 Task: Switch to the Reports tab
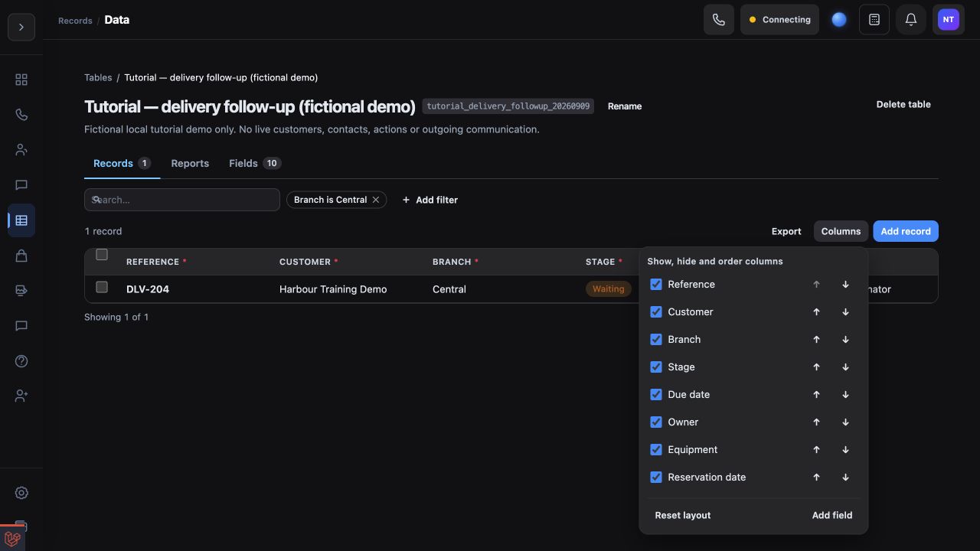point(190,163)
